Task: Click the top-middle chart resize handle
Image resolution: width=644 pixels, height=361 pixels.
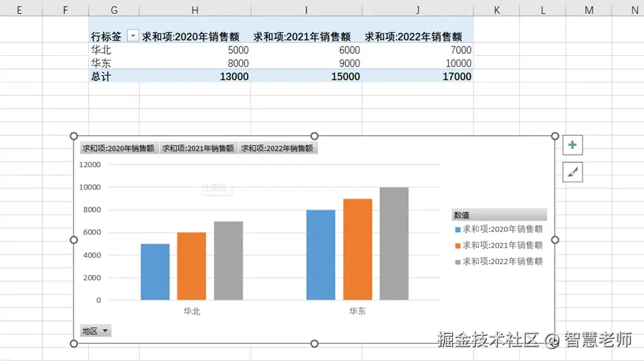Action: 314,136
